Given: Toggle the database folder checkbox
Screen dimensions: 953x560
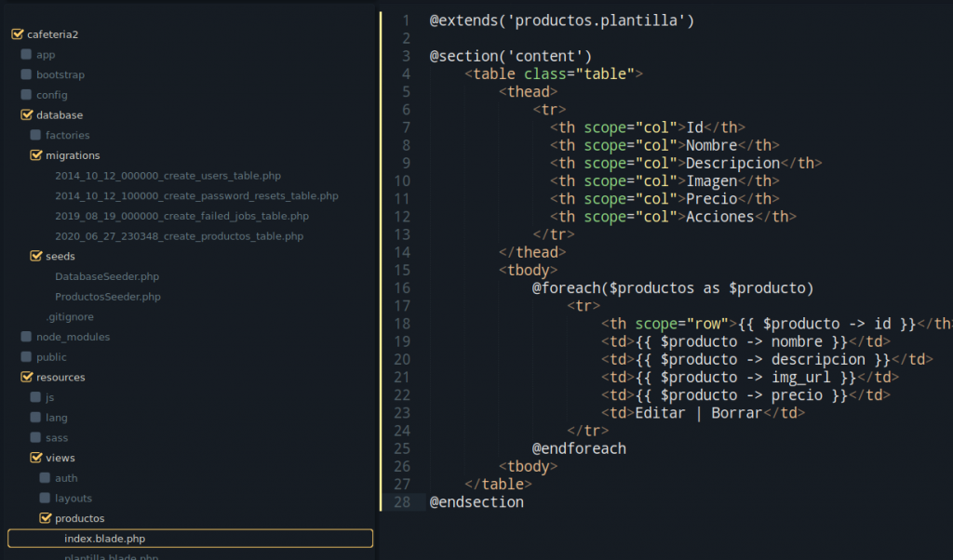Looking at the screenshot, I should 26,115.
